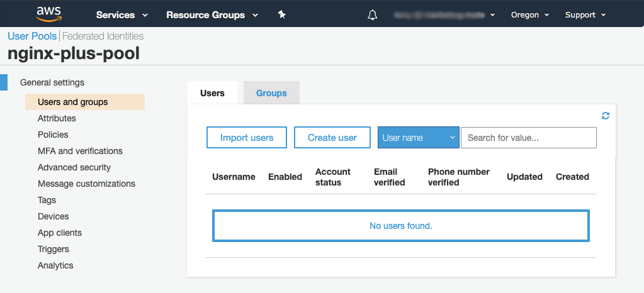Open App clients in sidebar
The image size is (644, 293).
point(60,233)
